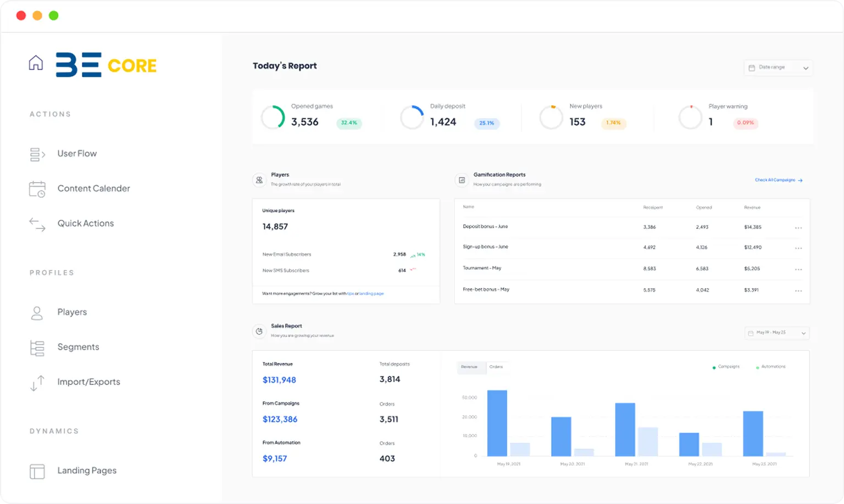Open the May 19 - May 23 date dropdown
Screen dimensions: 844x504
click(x=777, y=333)
